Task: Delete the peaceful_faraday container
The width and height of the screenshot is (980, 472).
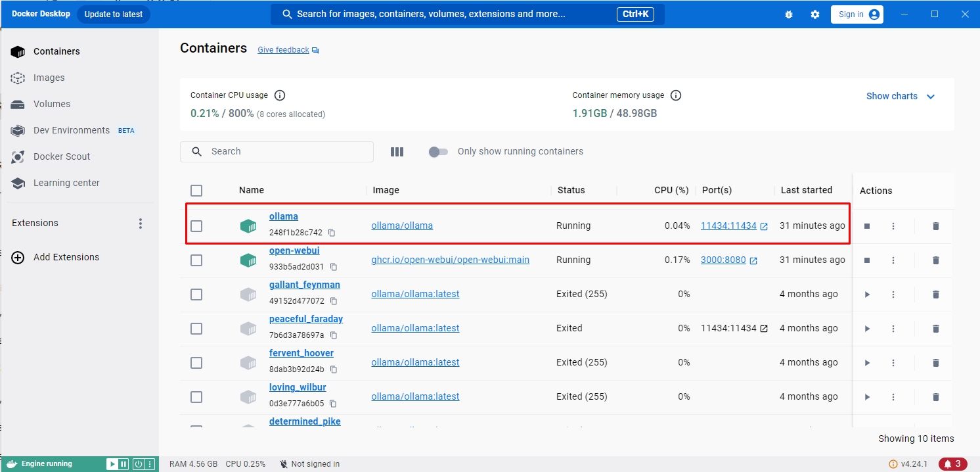Action: click(936, 329)
